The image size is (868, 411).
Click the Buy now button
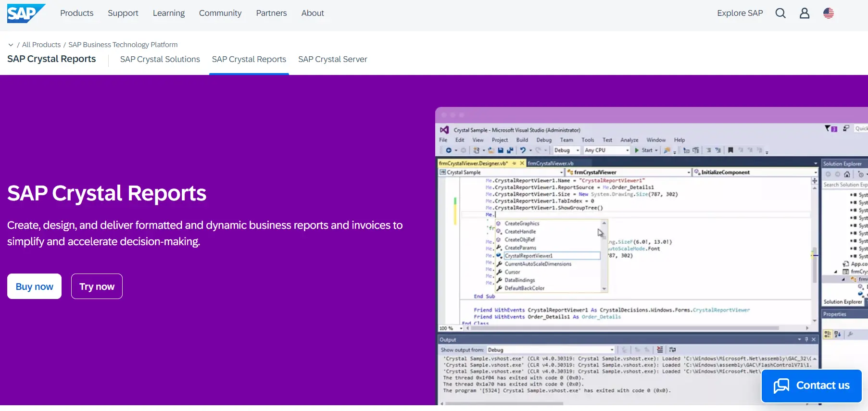click(x=34, y=286)
